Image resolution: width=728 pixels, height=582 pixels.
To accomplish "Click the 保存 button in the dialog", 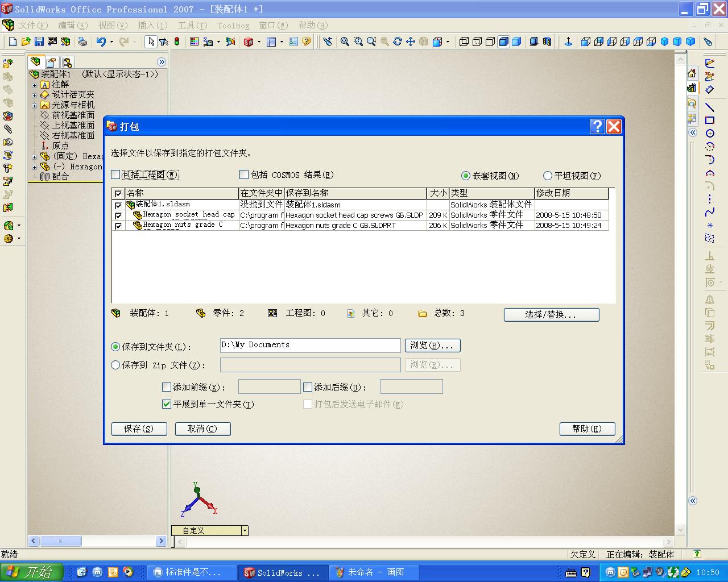I will [139, 429].
